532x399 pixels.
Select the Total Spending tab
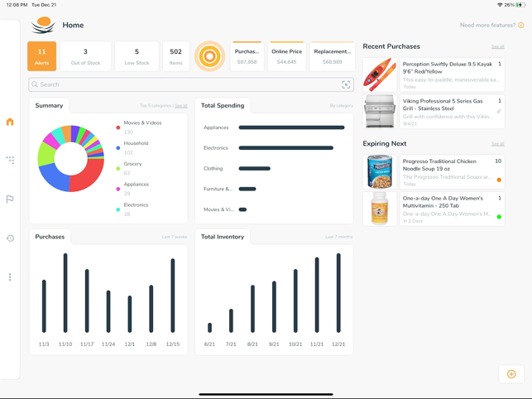[223, 106]
